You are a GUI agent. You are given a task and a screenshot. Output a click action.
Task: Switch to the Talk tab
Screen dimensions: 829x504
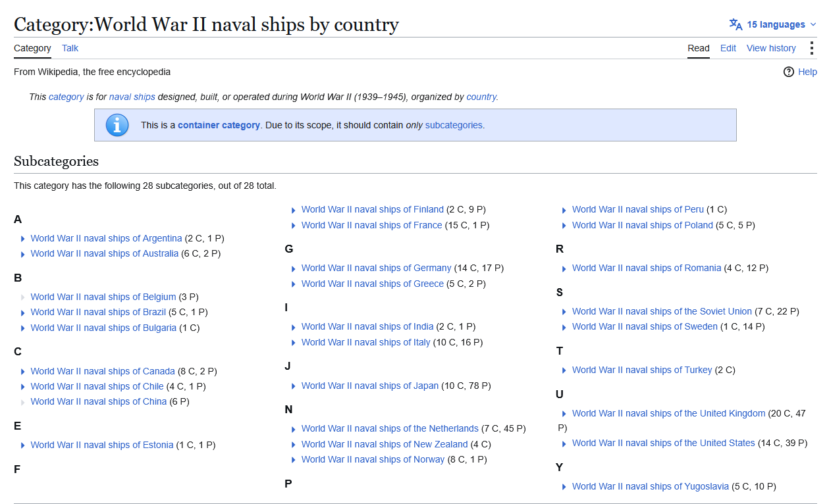click(70, 48)
